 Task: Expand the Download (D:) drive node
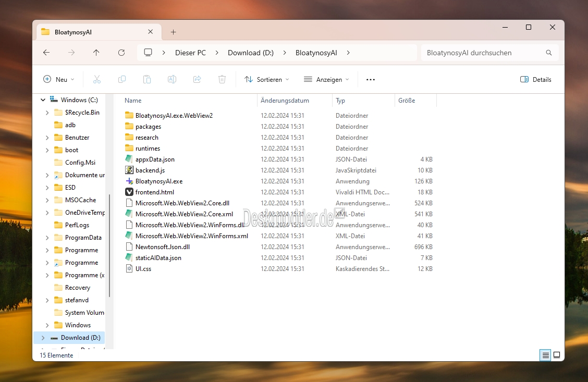click(x=43, y=338)
